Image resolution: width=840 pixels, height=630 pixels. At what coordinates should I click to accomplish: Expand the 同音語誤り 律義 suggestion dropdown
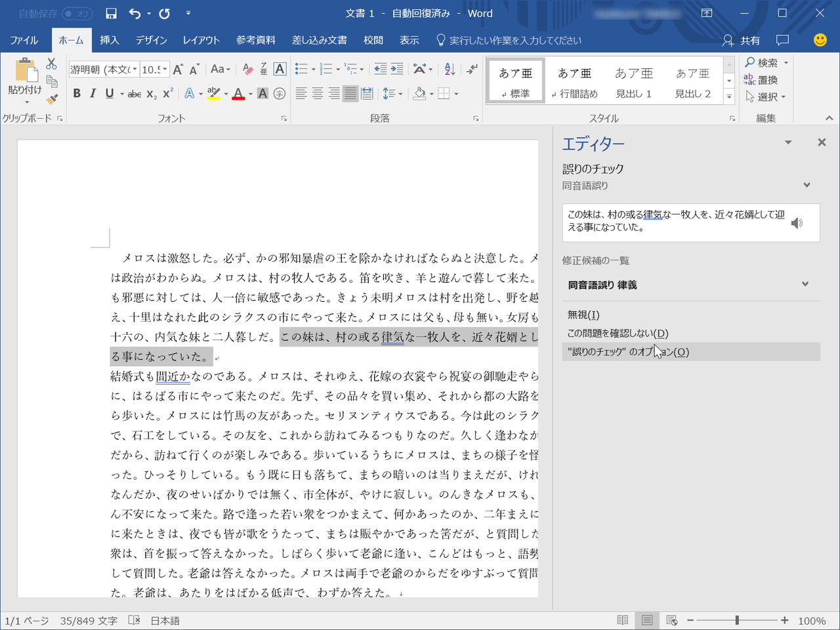pos(805,284)
